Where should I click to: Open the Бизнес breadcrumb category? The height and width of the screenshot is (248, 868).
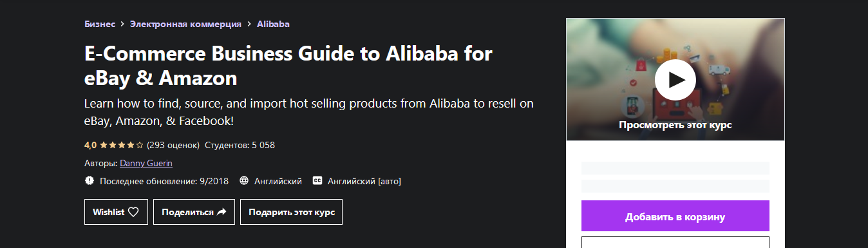click(100, 24)
